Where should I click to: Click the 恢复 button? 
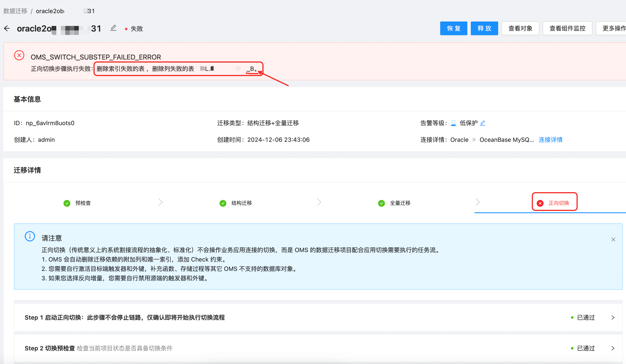(x=454, y=28)
